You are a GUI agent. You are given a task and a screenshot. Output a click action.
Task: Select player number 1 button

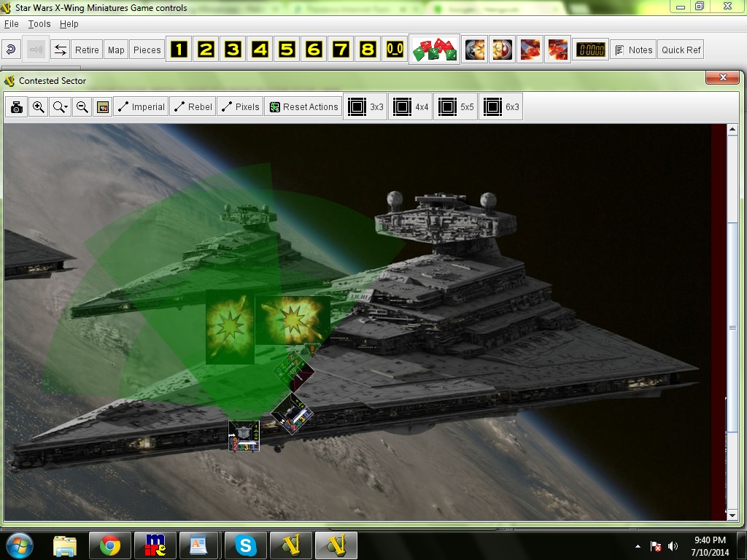pos(179,50)
